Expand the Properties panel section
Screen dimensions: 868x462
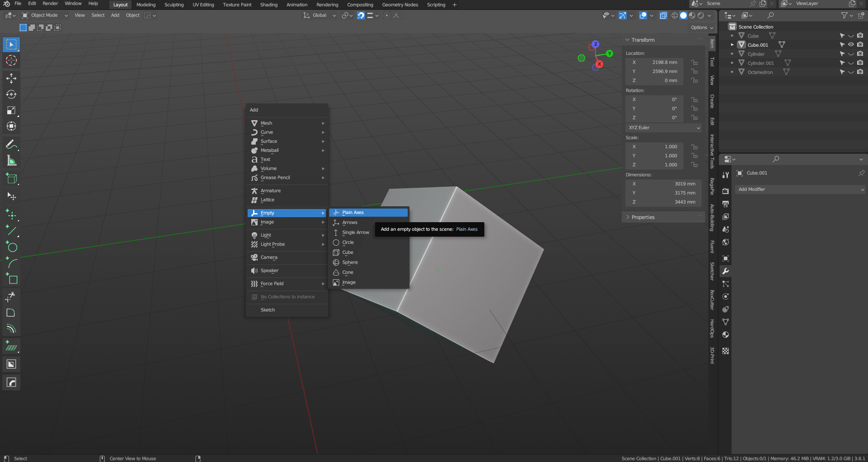point(643,217)
